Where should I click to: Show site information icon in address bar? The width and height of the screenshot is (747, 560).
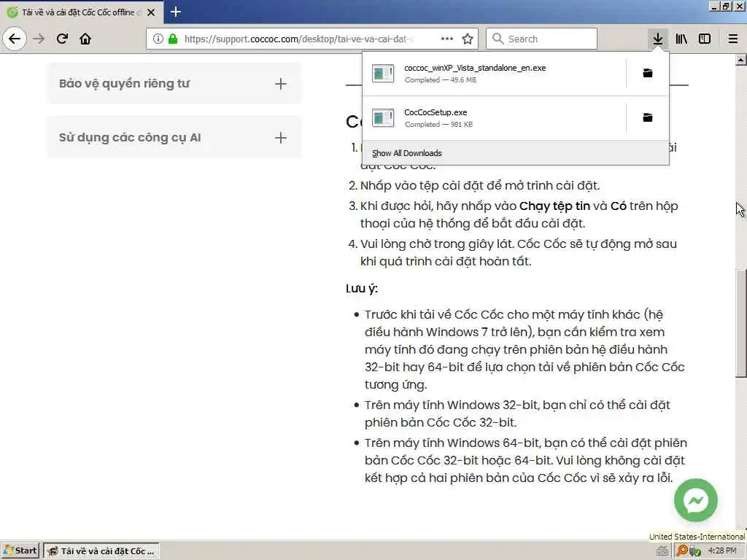point(158,39)
